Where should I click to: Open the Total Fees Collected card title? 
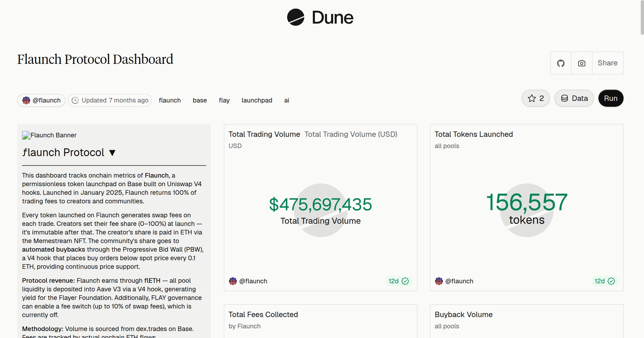coord(263,314)
